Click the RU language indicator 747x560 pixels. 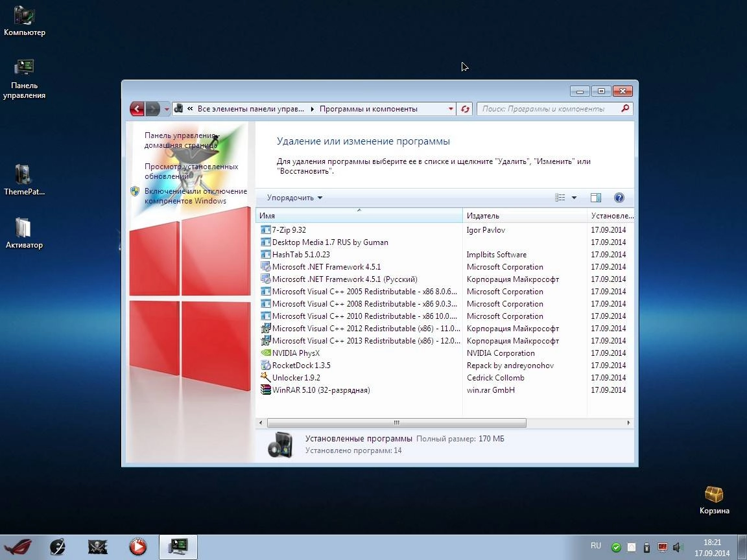[595, 546]
